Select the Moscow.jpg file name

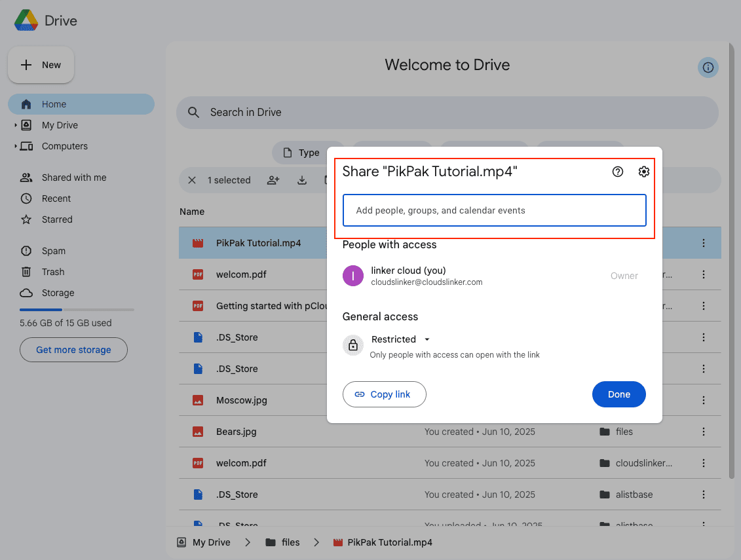[x=242, y=400]
